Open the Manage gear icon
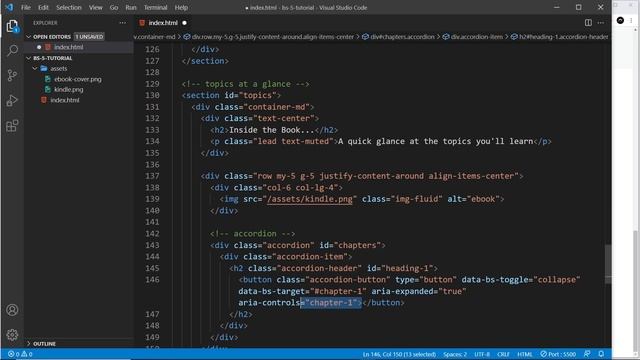 tap(12, 335)
